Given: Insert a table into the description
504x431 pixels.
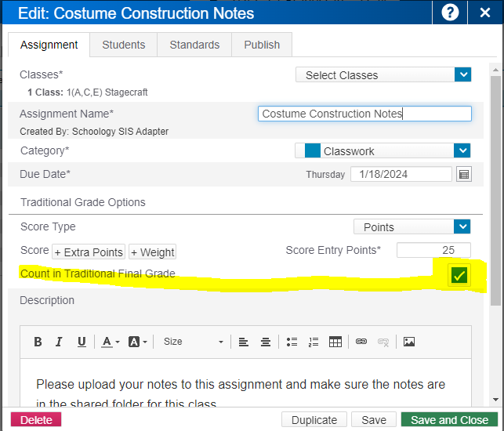Looking at the screenshot, I should 335,342.
